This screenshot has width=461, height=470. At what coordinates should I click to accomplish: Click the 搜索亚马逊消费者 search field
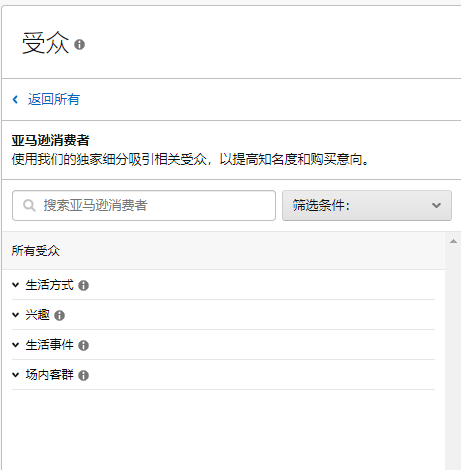click(144, 205)
